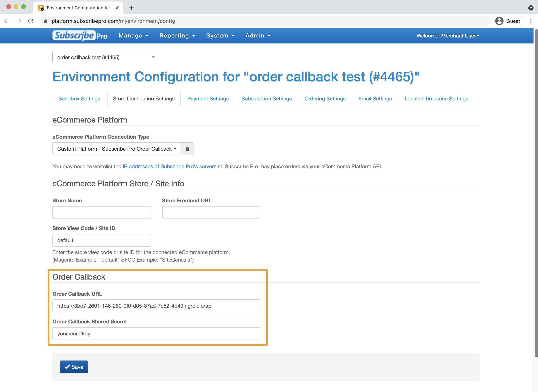538x392 pixels.
Task: Click the Subscribe Pro logo
Action: 80,36
